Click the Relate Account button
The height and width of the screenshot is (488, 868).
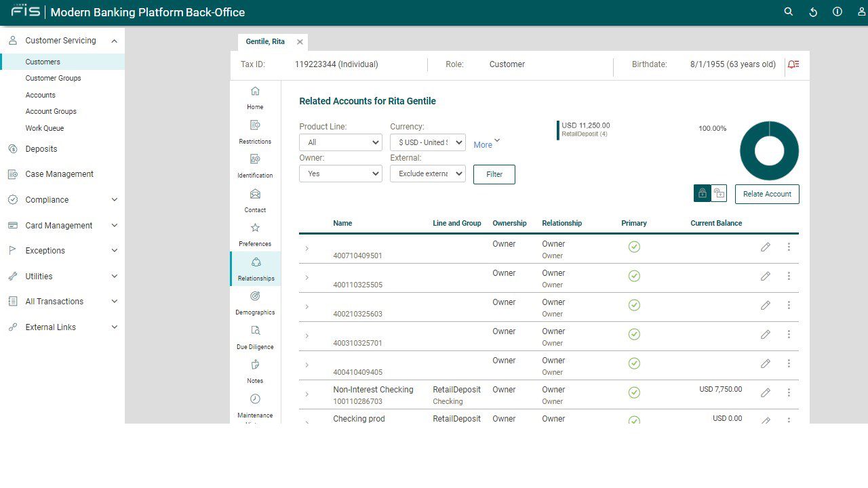coord(767,194)
